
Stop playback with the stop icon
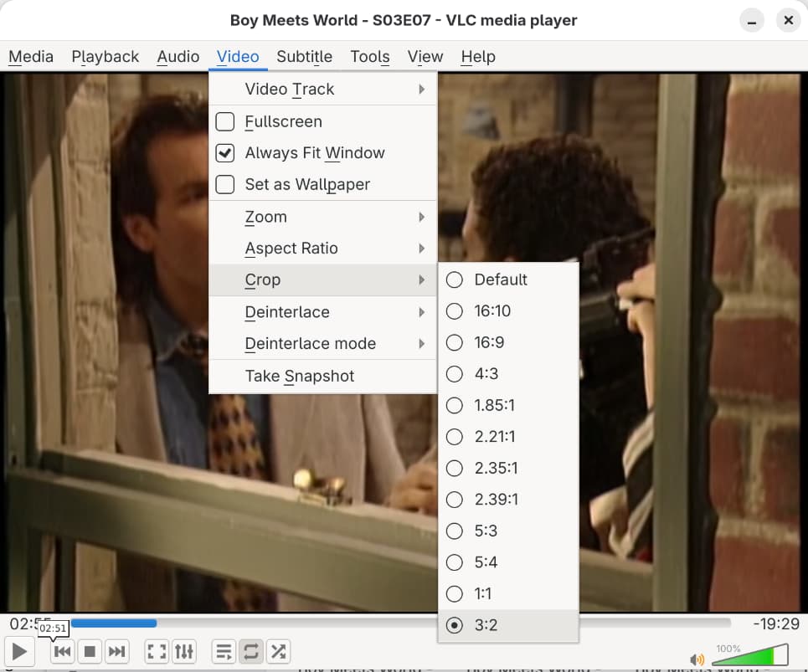(x=90, y=651)
